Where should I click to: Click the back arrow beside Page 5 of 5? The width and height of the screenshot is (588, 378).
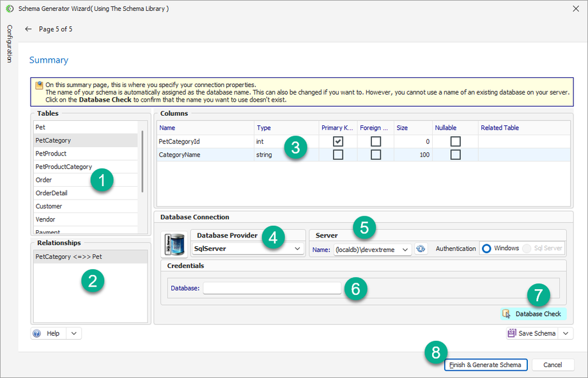pos(28,29)
